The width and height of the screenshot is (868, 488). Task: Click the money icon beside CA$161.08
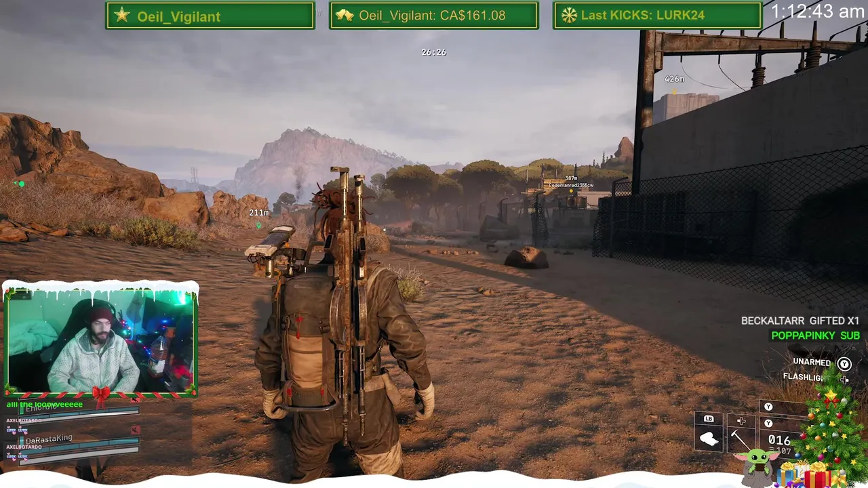(344, 16)
